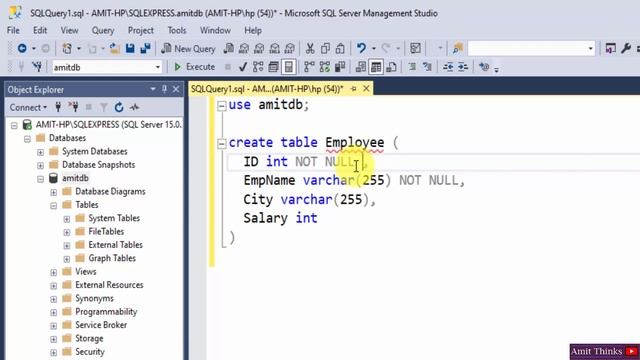The width and height of the screenshot is (640, 360).
Task: Click Activity Monitor icon in Object Explorer
Action: click(x=134, y=107)
